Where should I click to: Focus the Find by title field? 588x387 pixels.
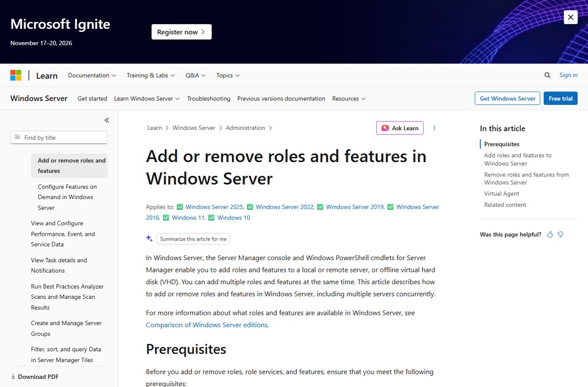[59, 138]
